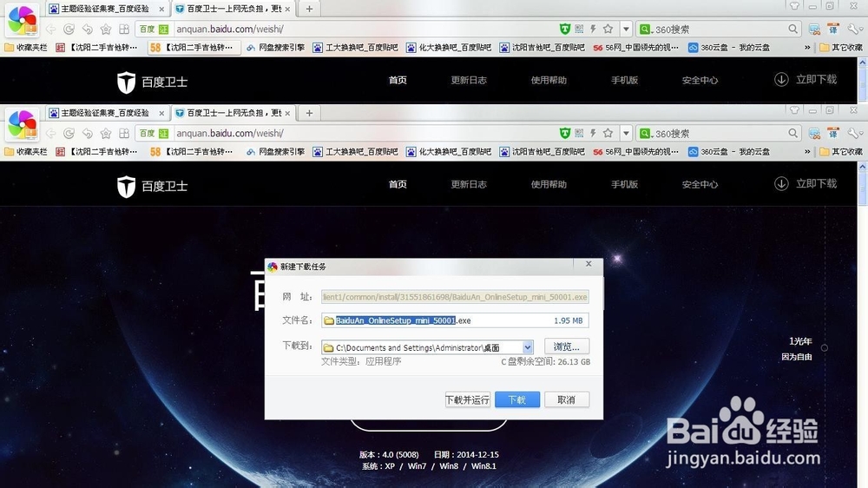
Task: Open 沈阳吉他吧_百度贴吧 bookmark in lower bar
Action: coord(542,151)
